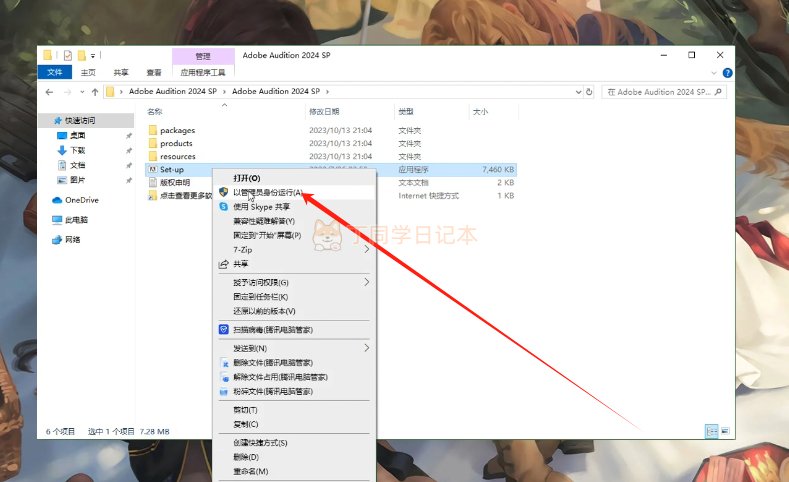Choose 固定到任务栏(K) menu item
This screenshot has width=789, height=482.
pyautogui.click(x=294, y=297)
